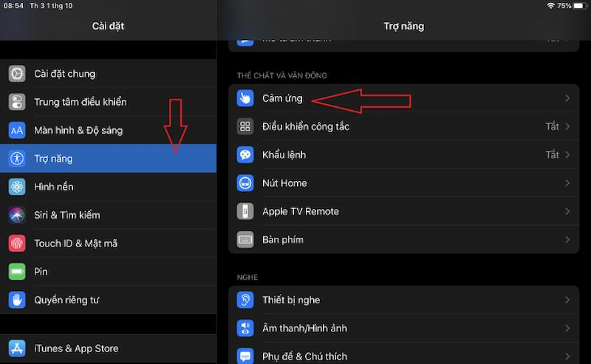Tap the Touch ID fingerprint icon

point(17,244)
